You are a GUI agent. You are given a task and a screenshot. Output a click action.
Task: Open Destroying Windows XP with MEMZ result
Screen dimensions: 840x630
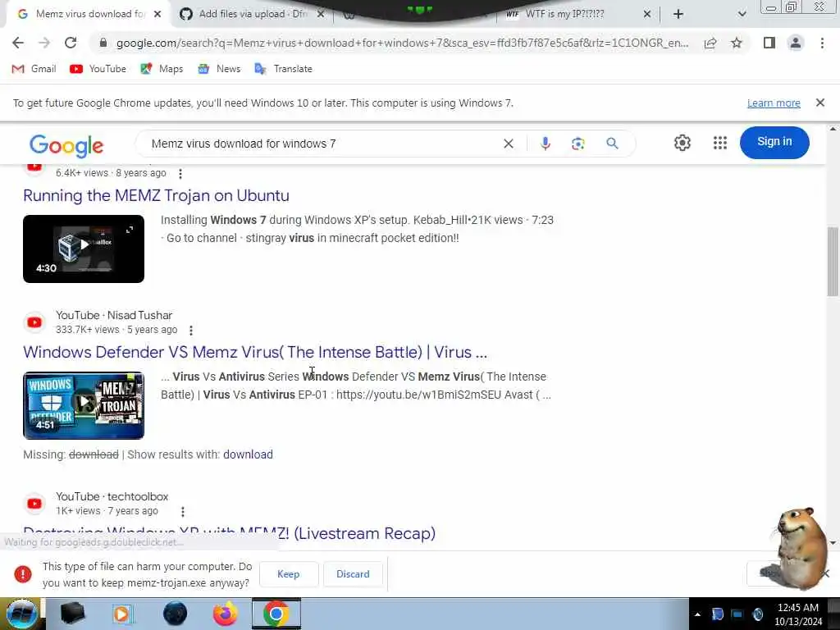click(230, 533)
